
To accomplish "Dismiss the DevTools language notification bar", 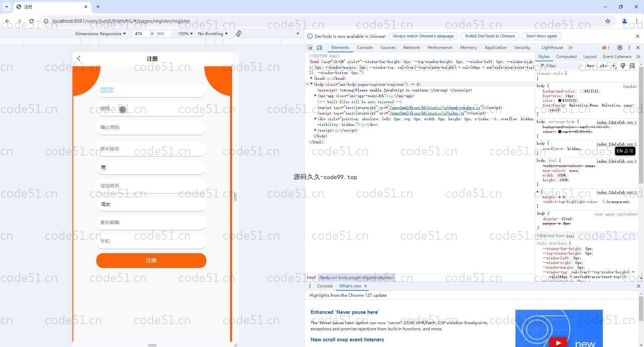I will pyautogui.click(x=638, y=36).
